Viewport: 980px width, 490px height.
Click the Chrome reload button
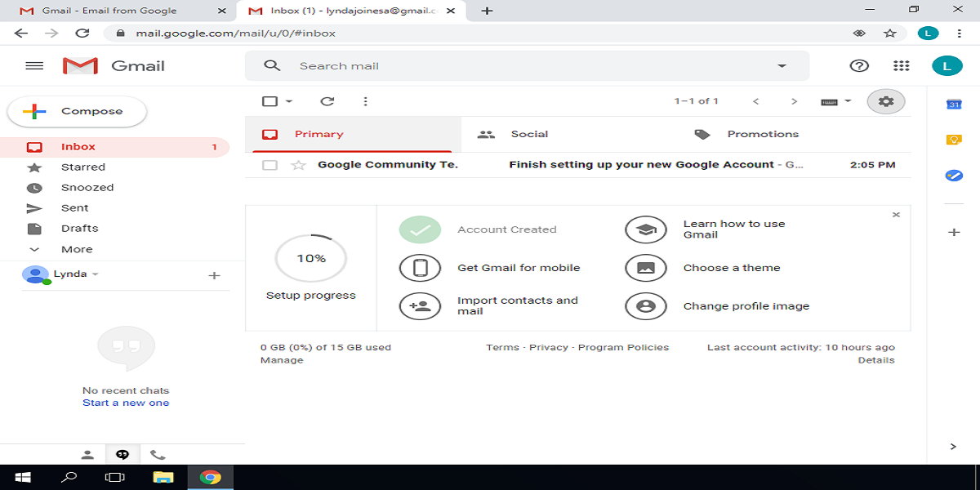coord(82,33)
